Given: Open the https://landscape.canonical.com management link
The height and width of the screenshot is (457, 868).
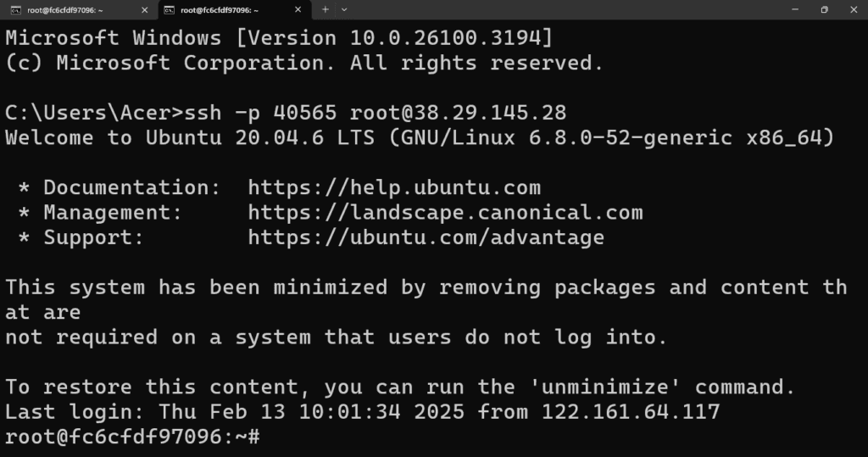Looking at the screenshot, I should point(446,212).
